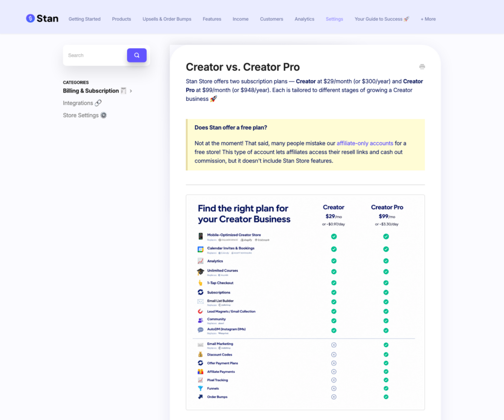Image resolution: width=504 pixels, height=420 pixels.
Task: Open the Products menu item
Action: tap(122, 19)
